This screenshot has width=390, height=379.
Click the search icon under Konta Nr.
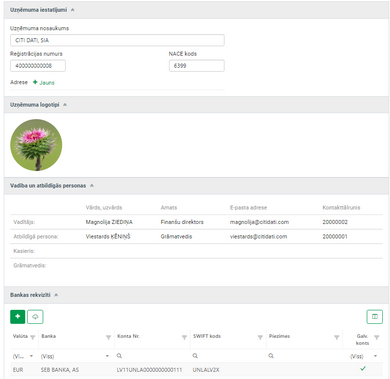(119, 356)
